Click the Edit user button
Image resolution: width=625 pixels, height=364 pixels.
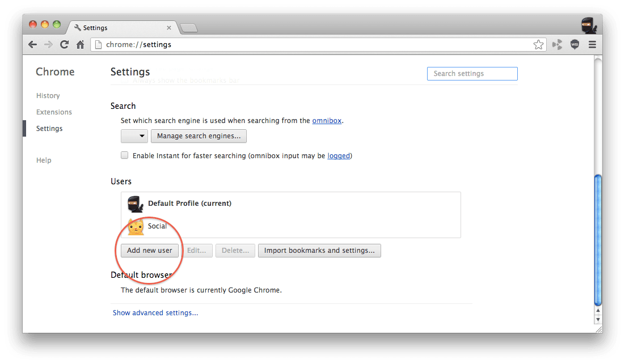coord(196,251)
